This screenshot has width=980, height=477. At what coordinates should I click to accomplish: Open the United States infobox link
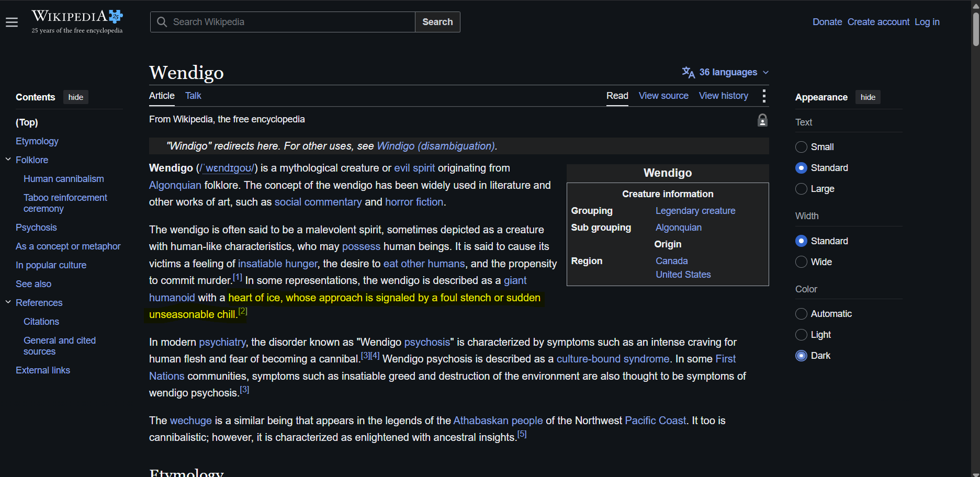pos(683,275)
